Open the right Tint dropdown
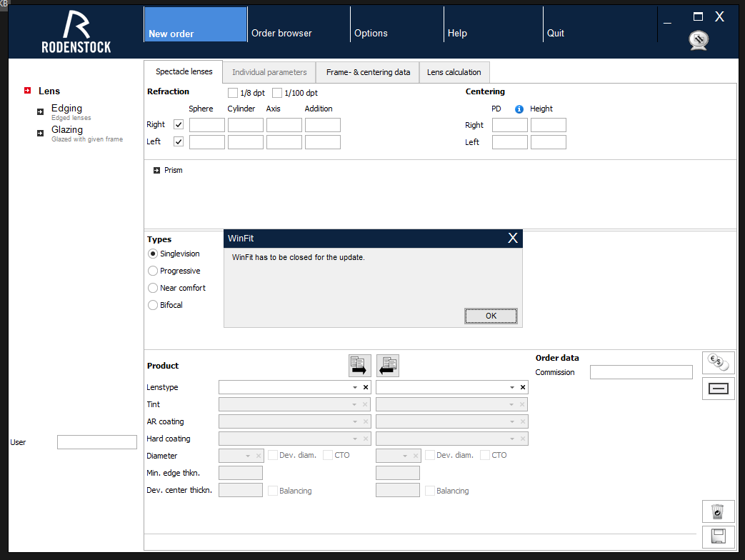This screenshot has width=745, height=560. [x=511, y=404]
